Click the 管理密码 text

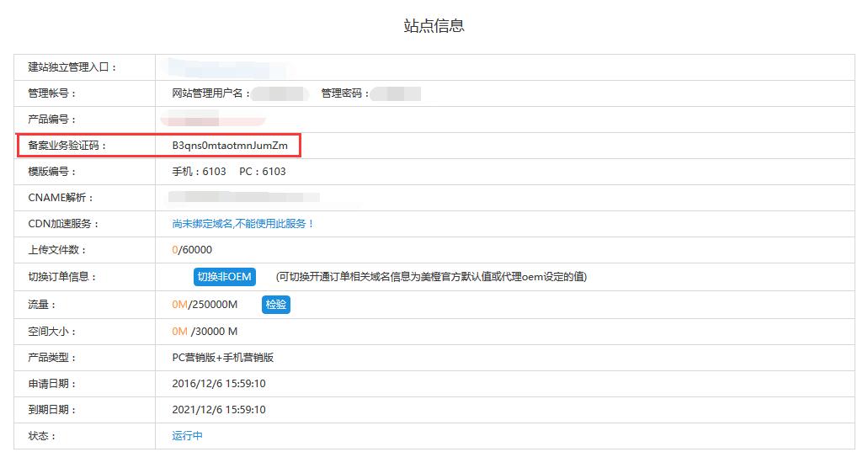(x=345, y=93)
